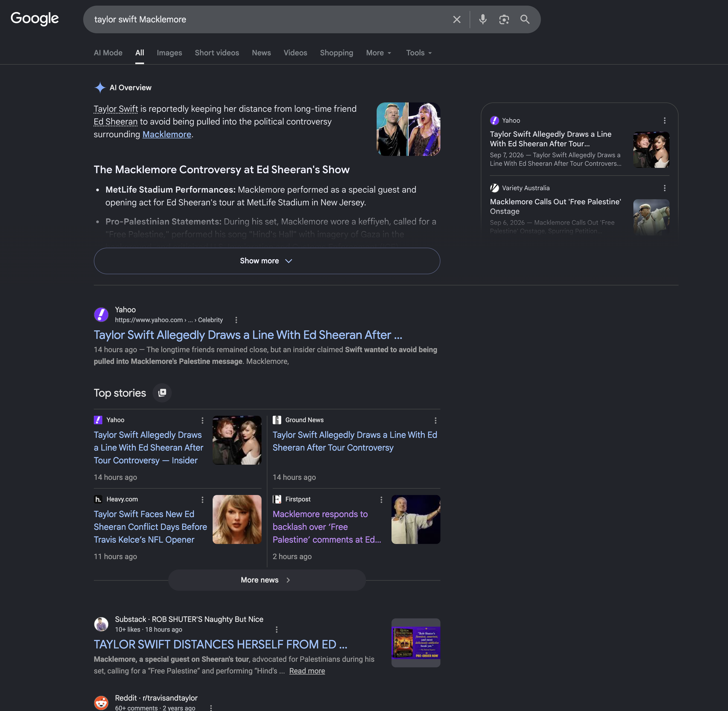Viewport: 728px width, 711px height.
Task: Switch to Shopping tab
Action: (x=336, y=53)
